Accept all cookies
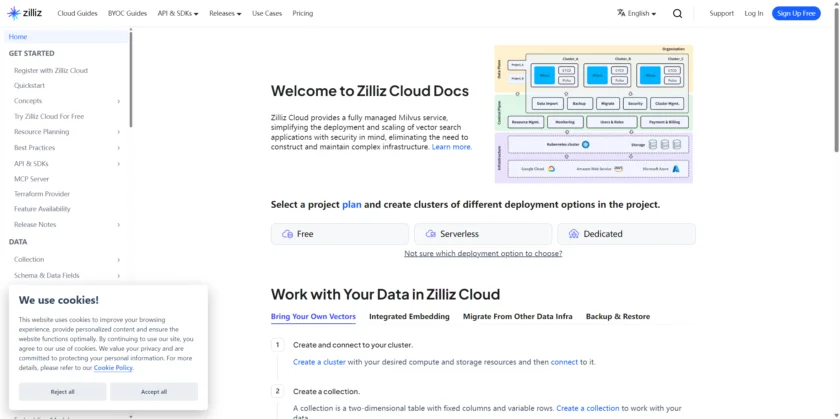The image size is (840, 419). 154,392
